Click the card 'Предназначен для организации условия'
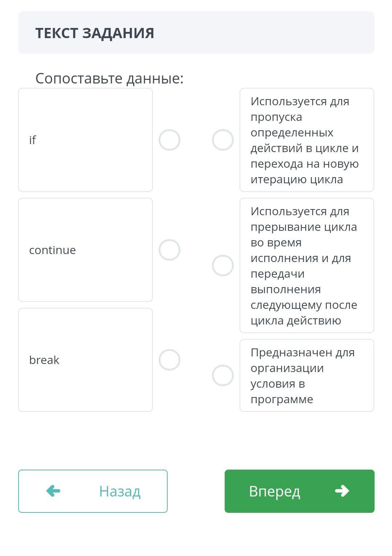This screenshot has height=556, width=392. click(x=307, y=375)
